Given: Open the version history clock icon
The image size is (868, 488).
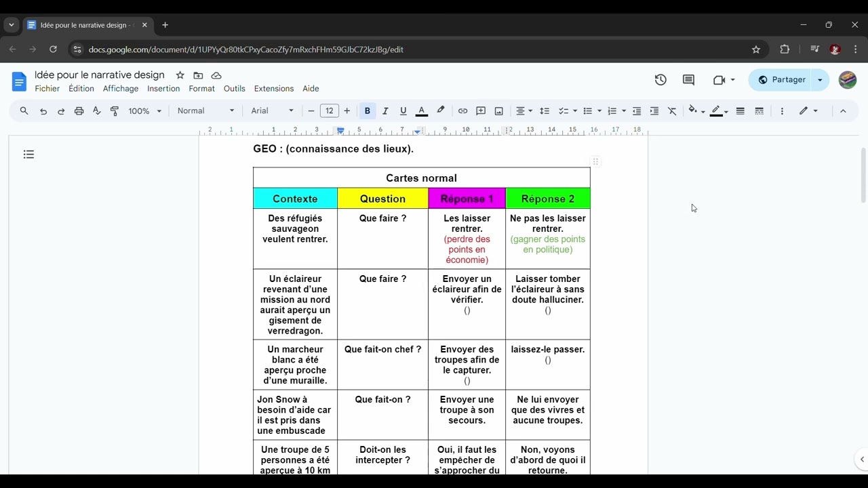Looking at the screenshot, I should coord(660,80).
